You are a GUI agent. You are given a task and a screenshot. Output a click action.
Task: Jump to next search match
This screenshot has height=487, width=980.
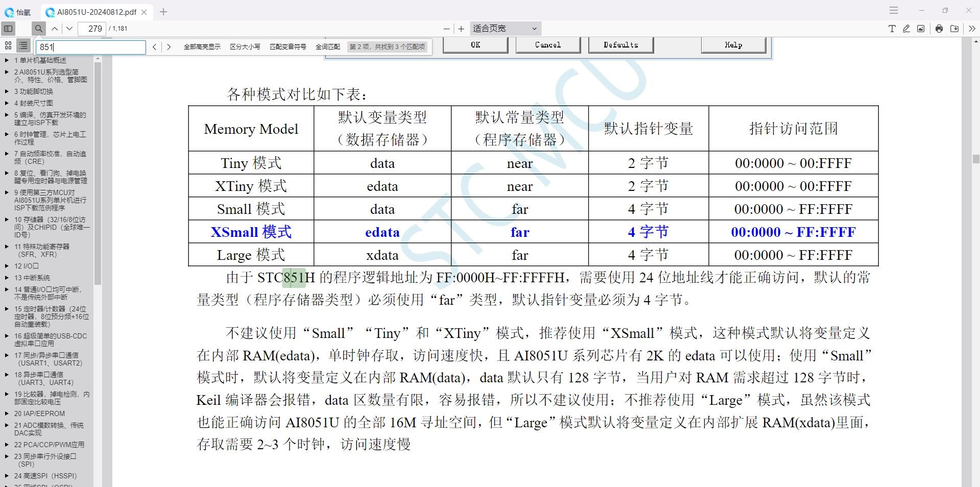169,47
